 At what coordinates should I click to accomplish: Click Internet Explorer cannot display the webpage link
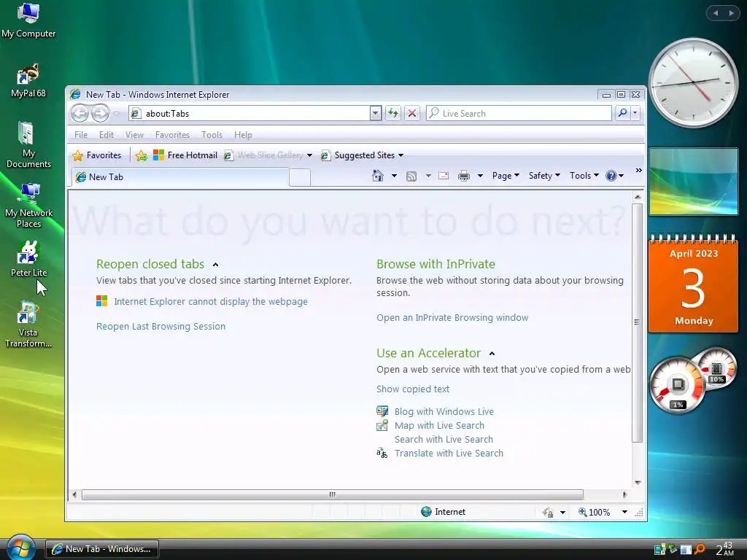point(211,301)
